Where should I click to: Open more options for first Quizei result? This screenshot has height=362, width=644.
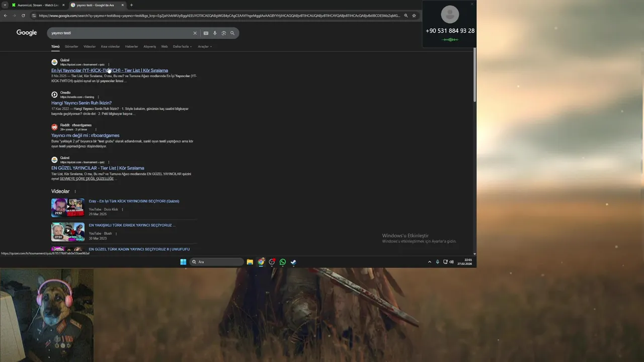click(x=109, y=64)
